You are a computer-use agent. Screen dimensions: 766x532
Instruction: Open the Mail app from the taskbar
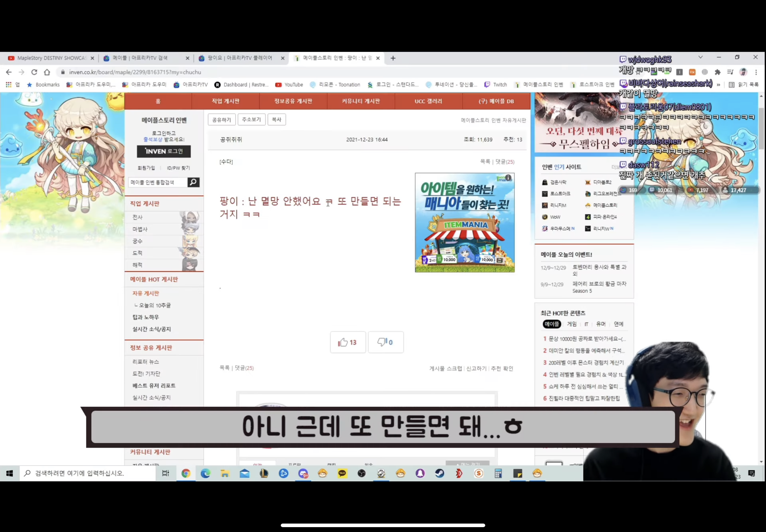click(244, 473)
